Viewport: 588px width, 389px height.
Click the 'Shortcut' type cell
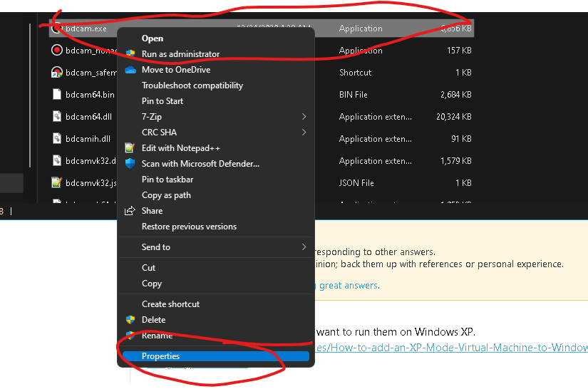coord(355,73)
